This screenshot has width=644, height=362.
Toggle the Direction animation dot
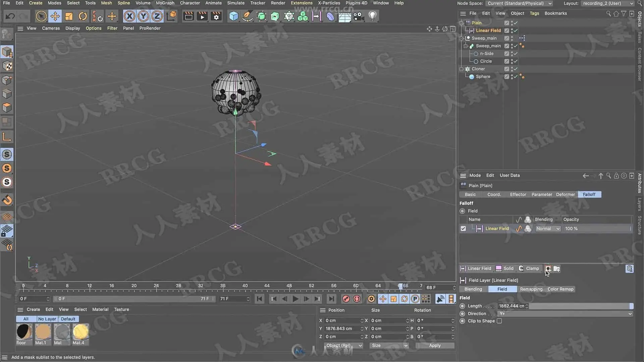tap(463, 314)
